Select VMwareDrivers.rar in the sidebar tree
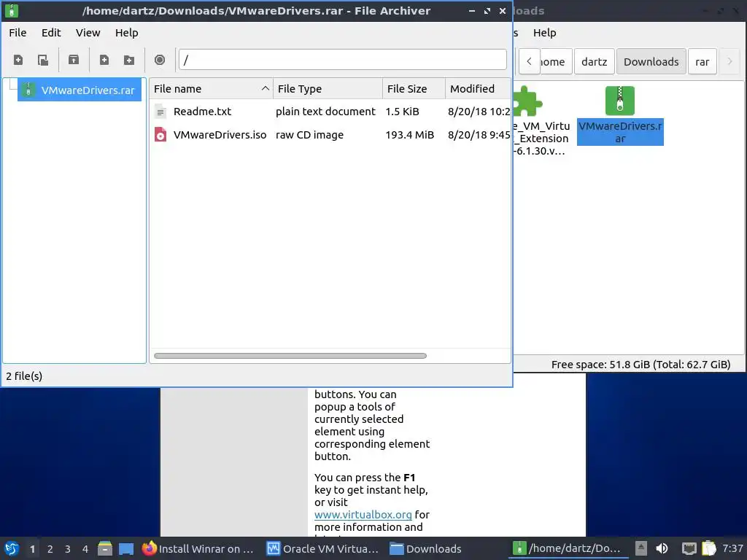This screenshot has width=747, height=560. (79, 90)
